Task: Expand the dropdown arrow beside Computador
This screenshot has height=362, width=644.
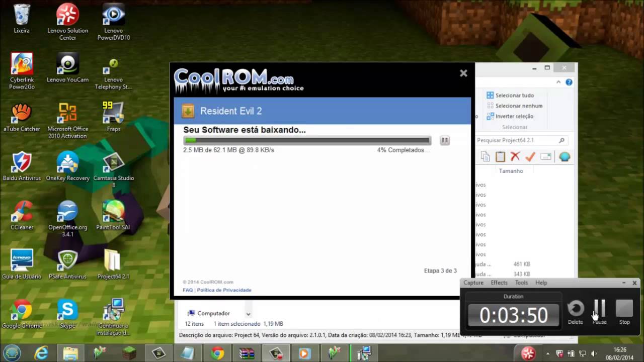Action: (248, 314)
